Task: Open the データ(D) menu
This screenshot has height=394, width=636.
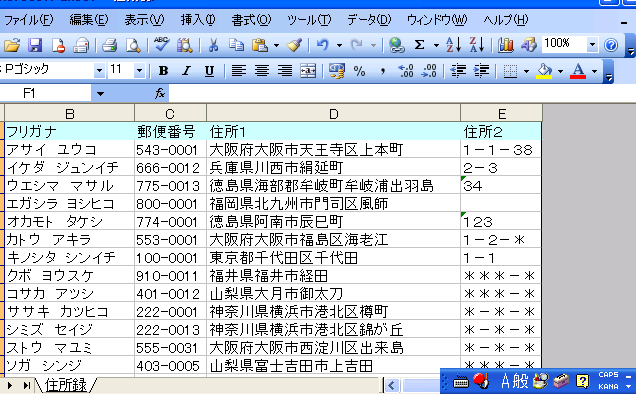Action: [x=369, y=20]
